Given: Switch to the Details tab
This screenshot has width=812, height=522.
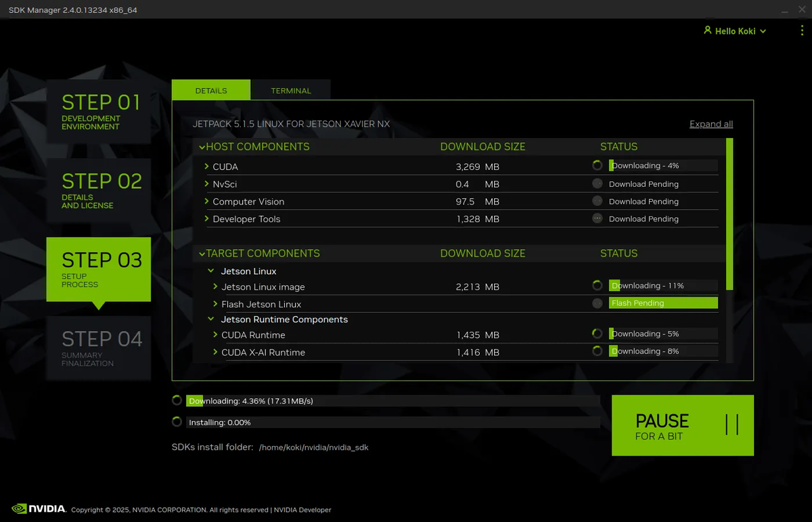Looking at the screenshot, I should pos(211,90).
